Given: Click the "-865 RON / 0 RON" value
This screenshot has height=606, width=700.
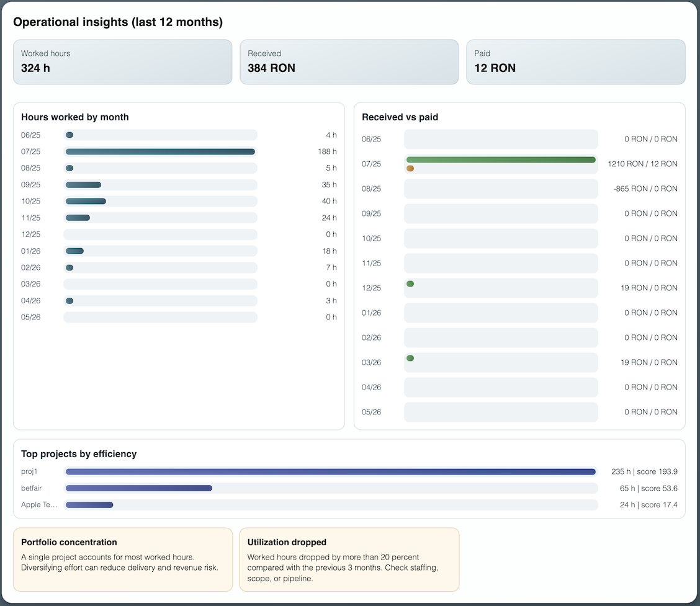Looking at the screenshot, I should click(x=645, y=189).
